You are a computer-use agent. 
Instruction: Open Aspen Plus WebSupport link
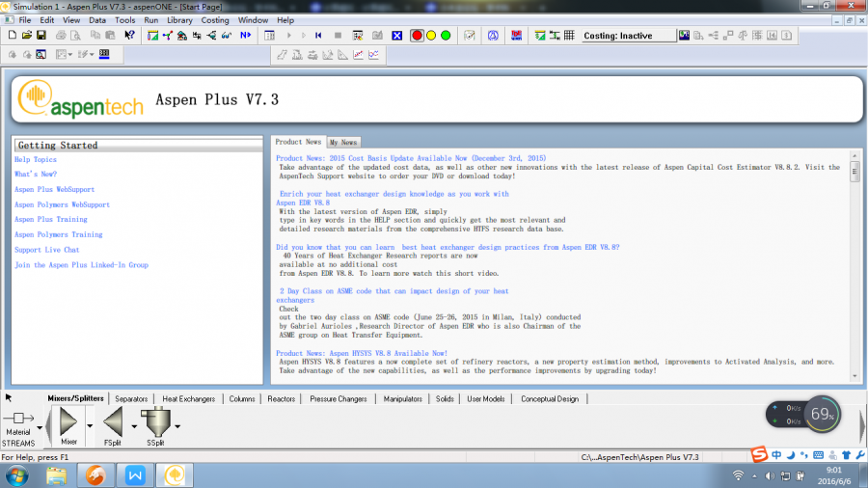click(x=54, y=189)
